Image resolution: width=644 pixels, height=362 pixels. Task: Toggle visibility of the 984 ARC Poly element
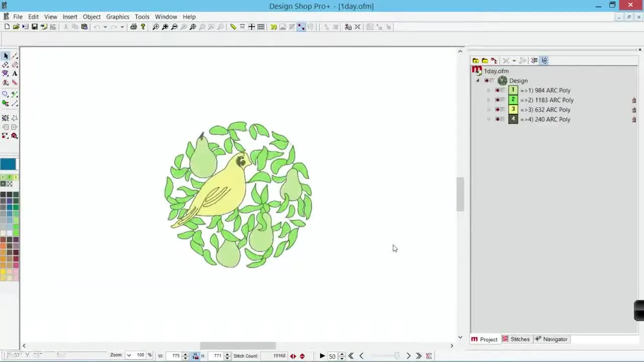[x=498, y=90]
